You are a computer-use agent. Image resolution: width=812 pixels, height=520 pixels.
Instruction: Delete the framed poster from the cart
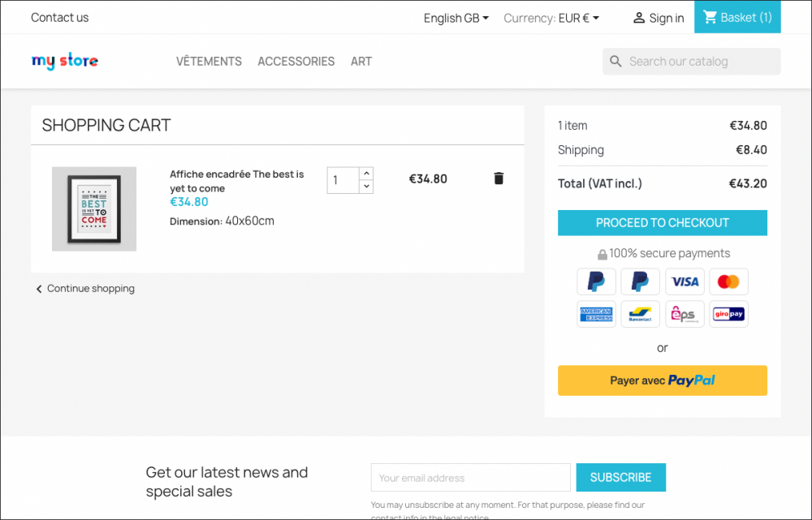pyautogui.click(x=499, y=178)
